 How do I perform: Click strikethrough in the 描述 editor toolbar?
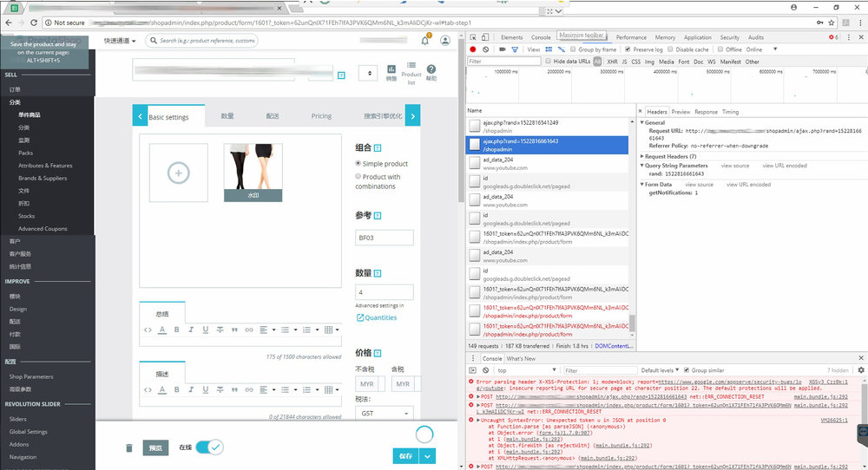(x=220, y=389)
